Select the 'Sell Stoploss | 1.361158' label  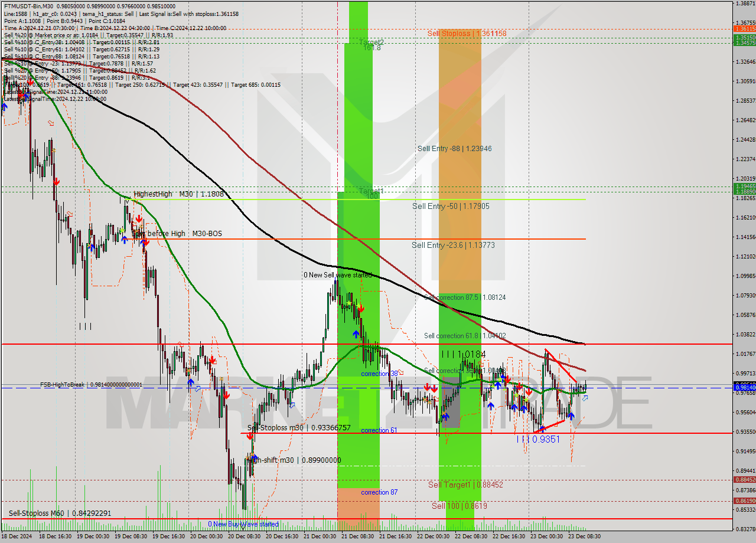click(x=467, y=34)
